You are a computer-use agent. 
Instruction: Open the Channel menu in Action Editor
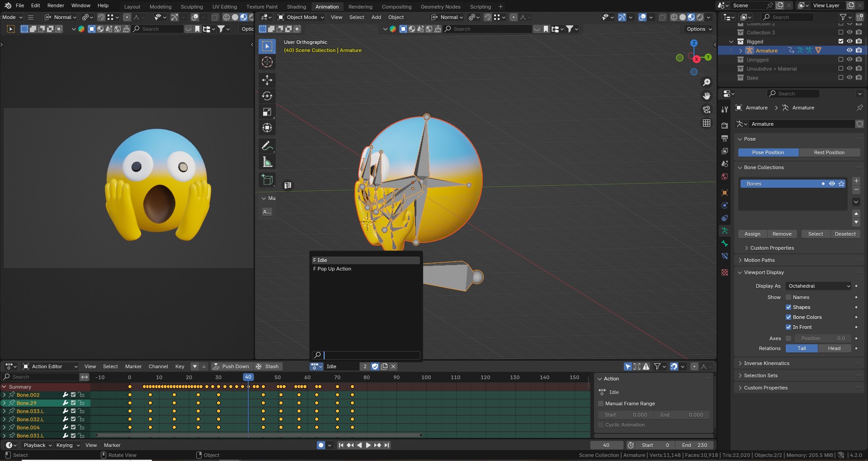click(x=158, y=366)
